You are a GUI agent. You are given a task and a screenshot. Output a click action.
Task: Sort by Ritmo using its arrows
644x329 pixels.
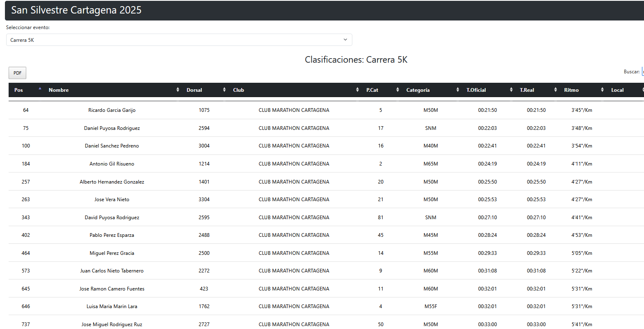click(602, 90)
